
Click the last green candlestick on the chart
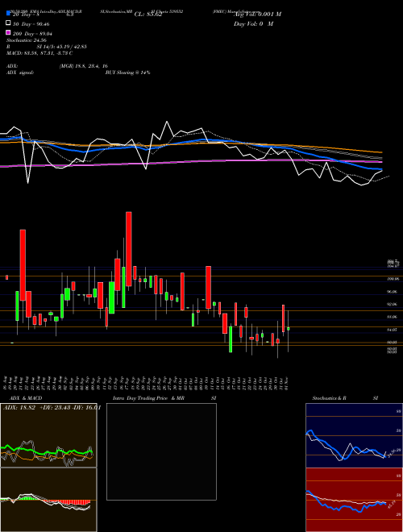tap(289, 329)
